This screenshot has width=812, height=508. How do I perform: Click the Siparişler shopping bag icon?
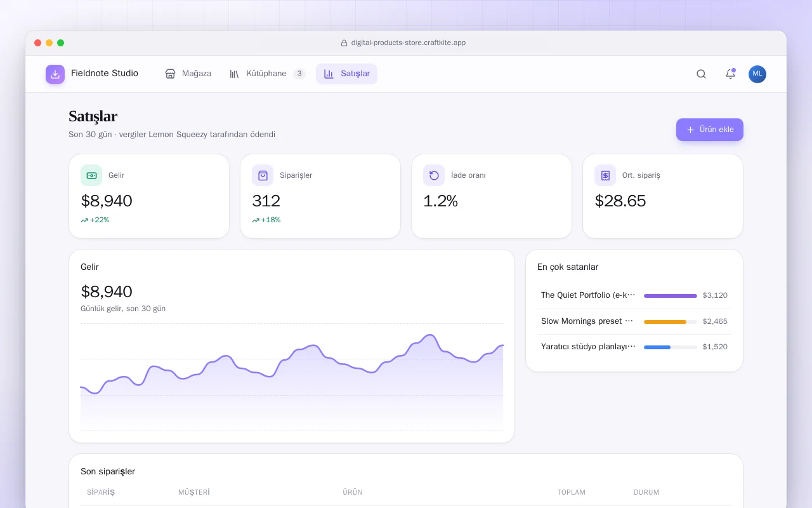(263, 175)
